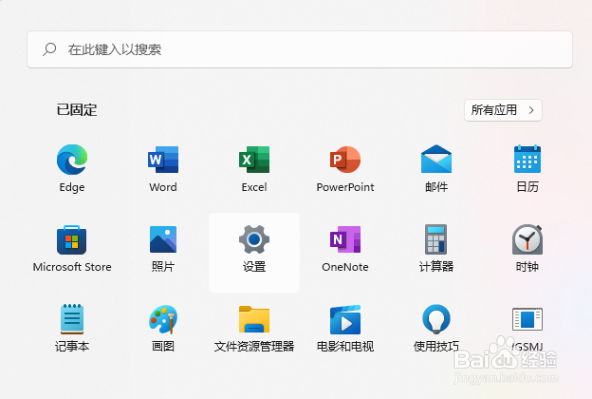Open the 画图 paint app
Screen dimensions: 592x399
click(x=163, y=319)
